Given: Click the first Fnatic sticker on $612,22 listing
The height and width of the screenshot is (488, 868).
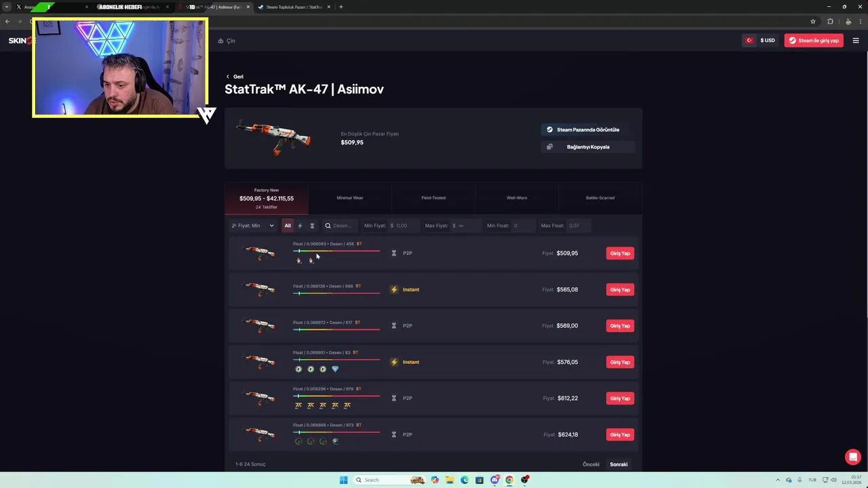Looking at the screenshot, I should coord(298,405).
